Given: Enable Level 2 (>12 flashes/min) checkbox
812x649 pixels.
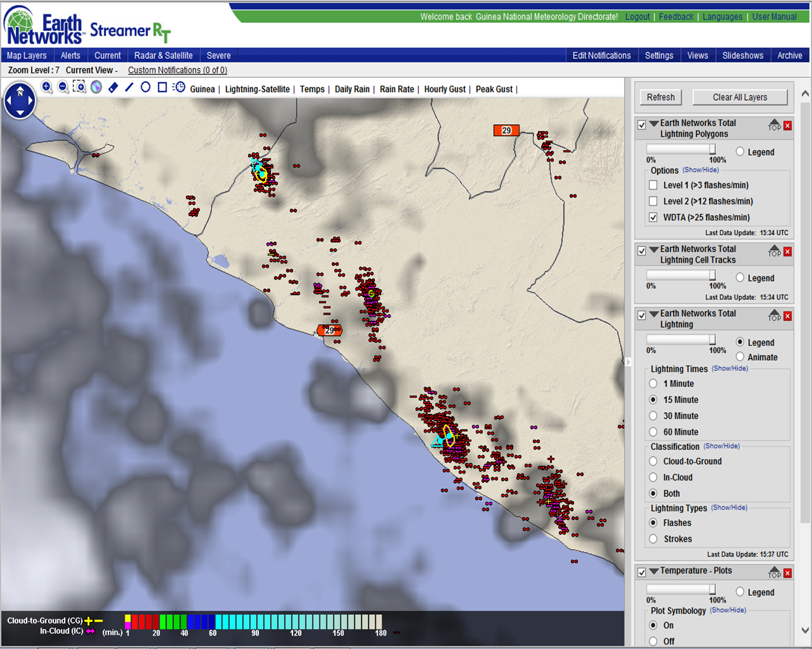Looking at the screenshot, I should pos(653,201).
